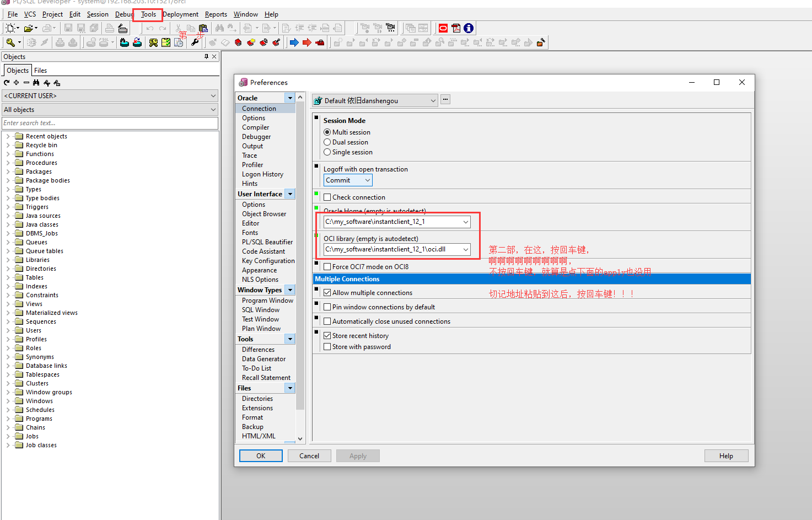Click the wrench Preferences toolbar icon
Image resolution: width=812 pixels, height=520 pixels.
coord(195,42)
